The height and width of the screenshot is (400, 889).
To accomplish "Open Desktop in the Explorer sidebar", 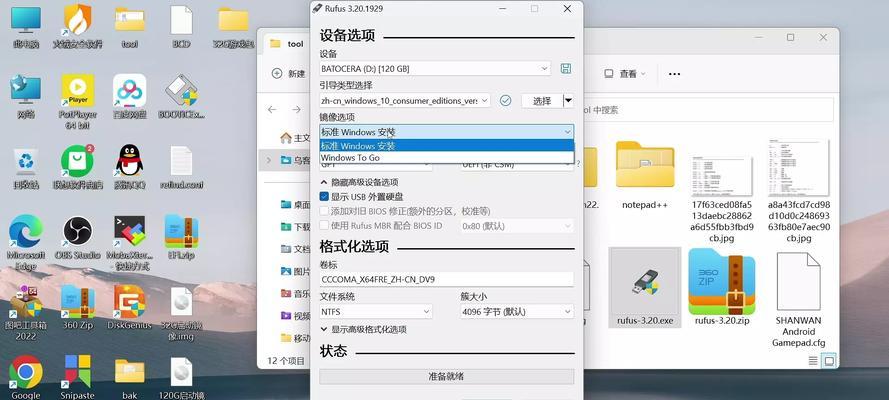I will point(295,205).
